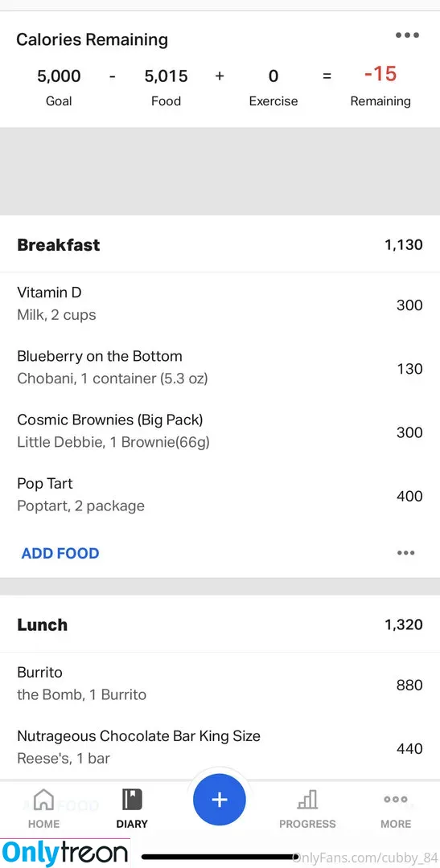Open Nutrageous Chocolate Bar King Size entry
This screenshot has height=868, width=440.
point(220,747)
